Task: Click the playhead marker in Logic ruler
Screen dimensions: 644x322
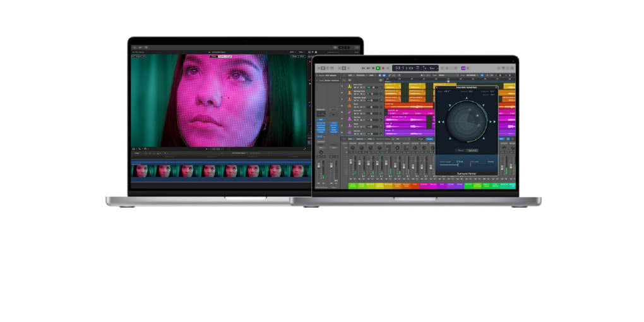Action: [x=448, y=81]
